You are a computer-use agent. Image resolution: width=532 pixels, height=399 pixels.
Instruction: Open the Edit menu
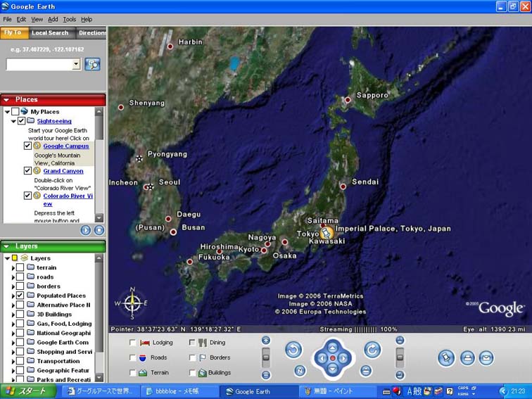coord(21,19)
